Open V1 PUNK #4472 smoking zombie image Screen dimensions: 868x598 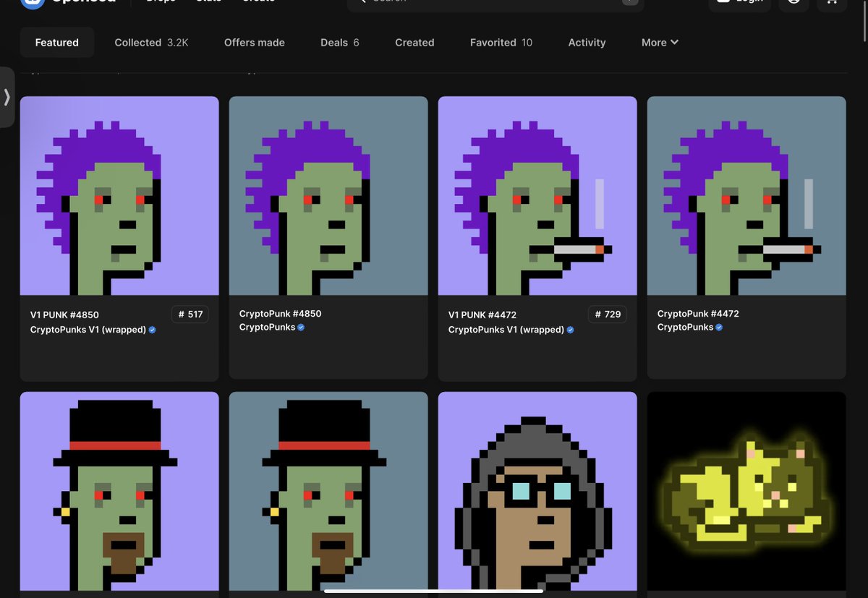pyautogui.click(x=537, y=196)
